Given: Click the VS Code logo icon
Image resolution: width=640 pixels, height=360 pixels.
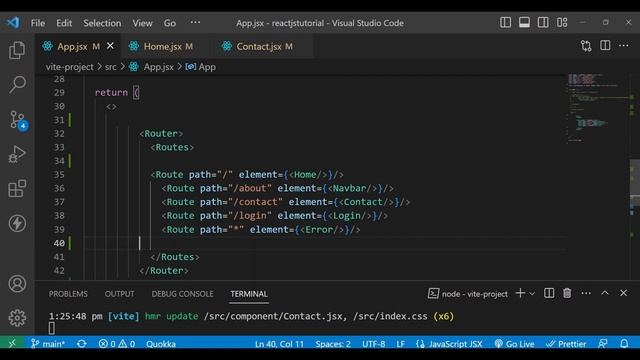Looking at the screenshot, I should coord(13,22).
